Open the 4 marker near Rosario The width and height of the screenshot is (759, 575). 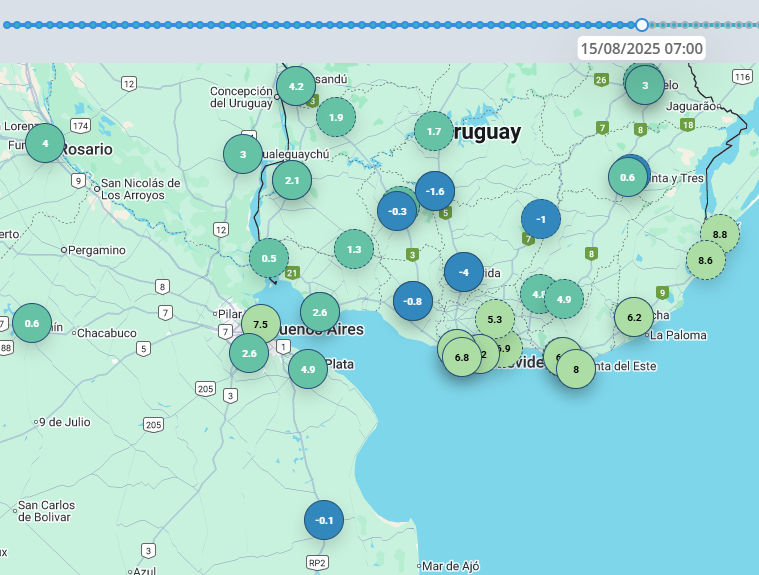(45, 143)
